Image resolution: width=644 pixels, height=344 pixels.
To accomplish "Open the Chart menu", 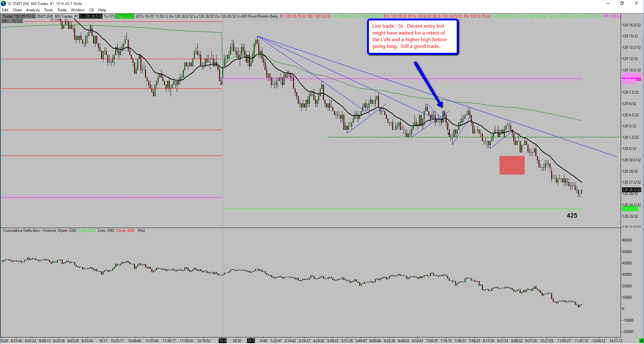I will click(x=17, y=10).
